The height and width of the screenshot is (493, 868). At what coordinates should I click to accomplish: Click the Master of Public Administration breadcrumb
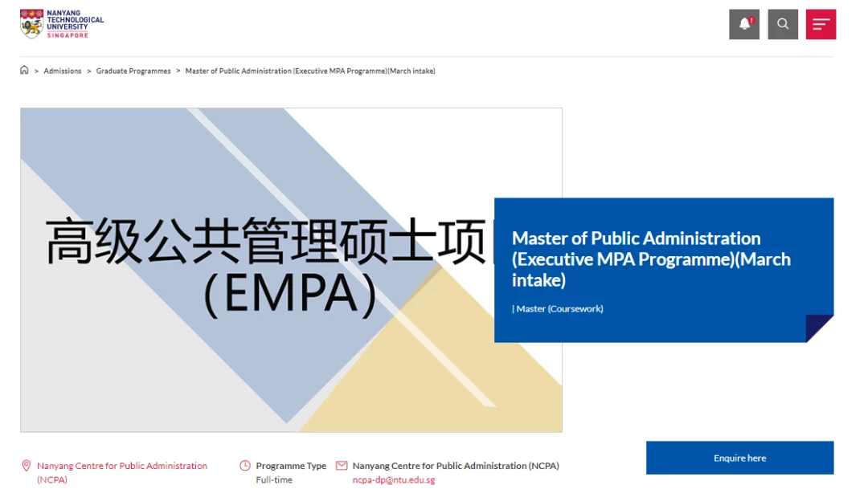[x=310, y=71]
